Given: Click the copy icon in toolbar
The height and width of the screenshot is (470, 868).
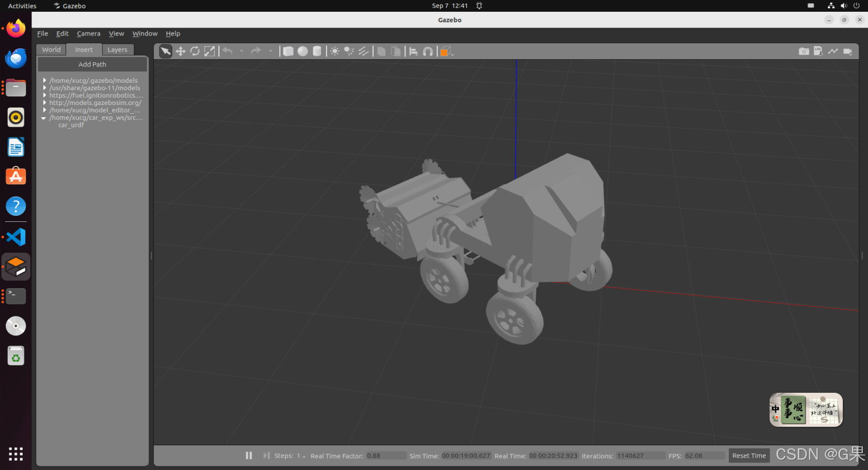Looking at the screenshot, I should click(x=382, y=51).
